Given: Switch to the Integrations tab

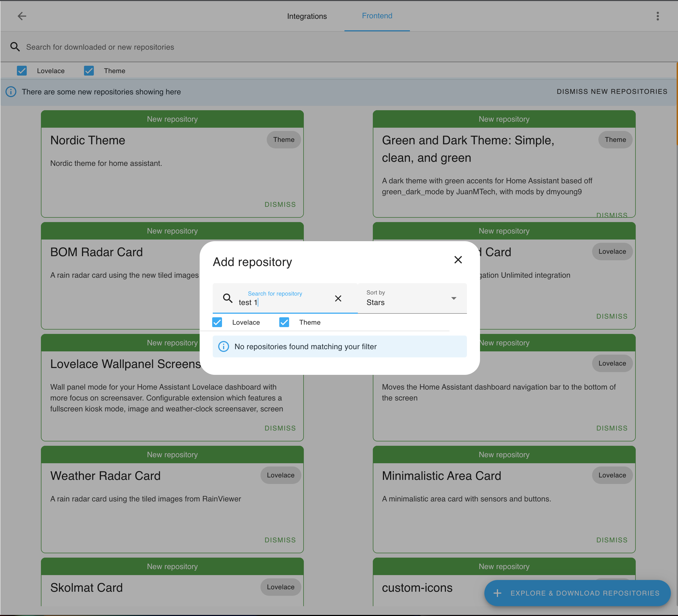Looking at the screenshot, I should pyautogui.click(x=307, y=16).
